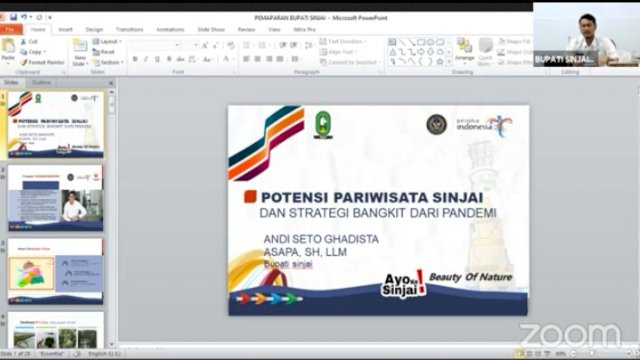Image resolution: width=640 pixels, height=360 pixels.
Task: Switch to the Transitions ribbon tab
Action: click(129, 30)
